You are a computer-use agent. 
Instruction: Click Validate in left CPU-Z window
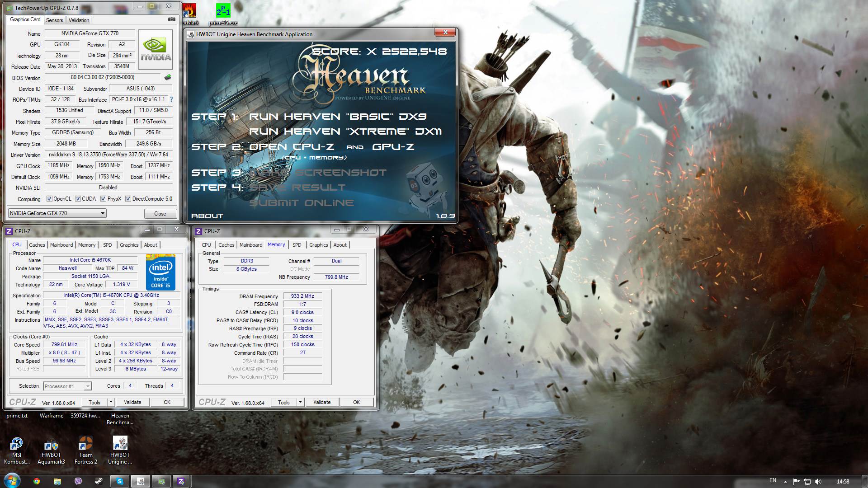click(x=132, y=402)
